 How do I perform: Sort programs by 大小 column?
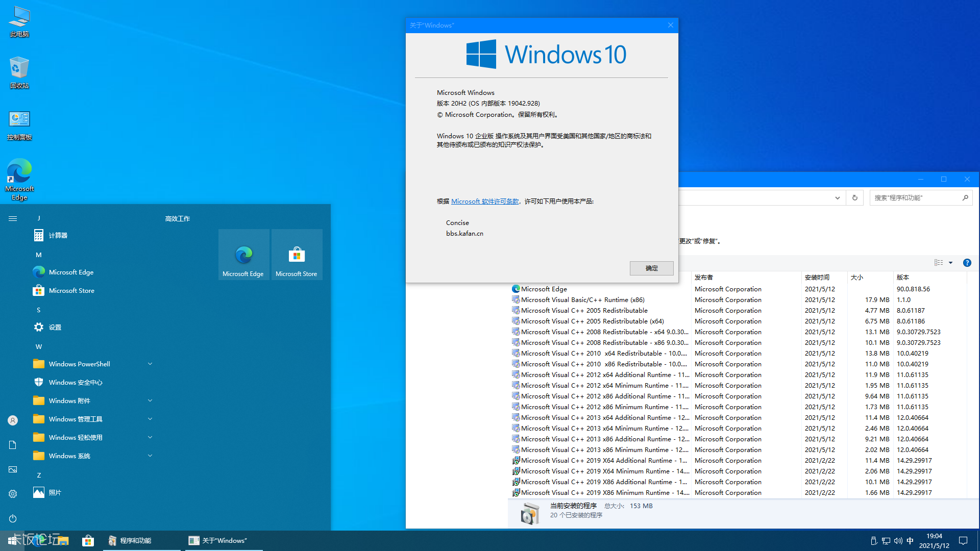(870, 278)
